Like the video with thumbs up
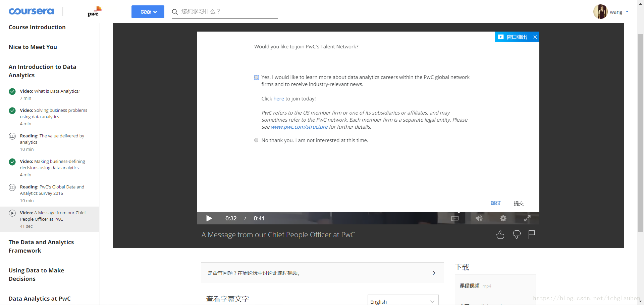Viewport: 644px width, 305px height. [x=500, y=234]
